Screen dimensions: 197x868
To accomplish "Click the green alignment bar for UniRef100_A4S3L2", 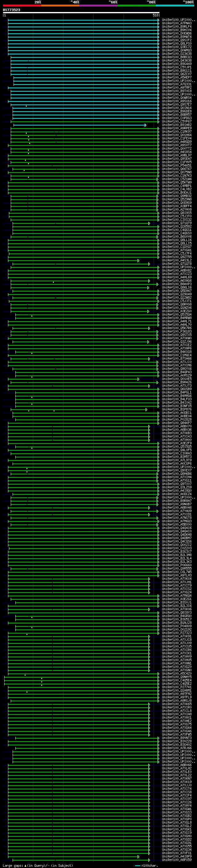I will click(x=73, y=260).
